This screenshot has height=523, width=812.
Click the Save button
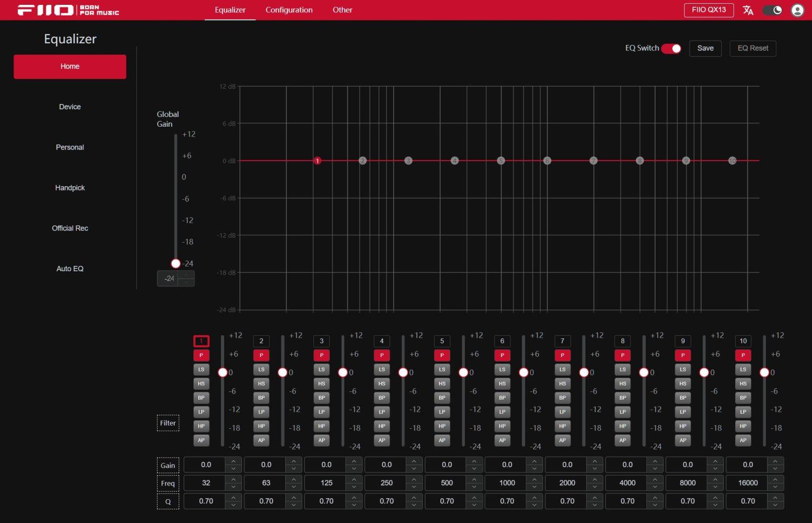pos(705,48)
